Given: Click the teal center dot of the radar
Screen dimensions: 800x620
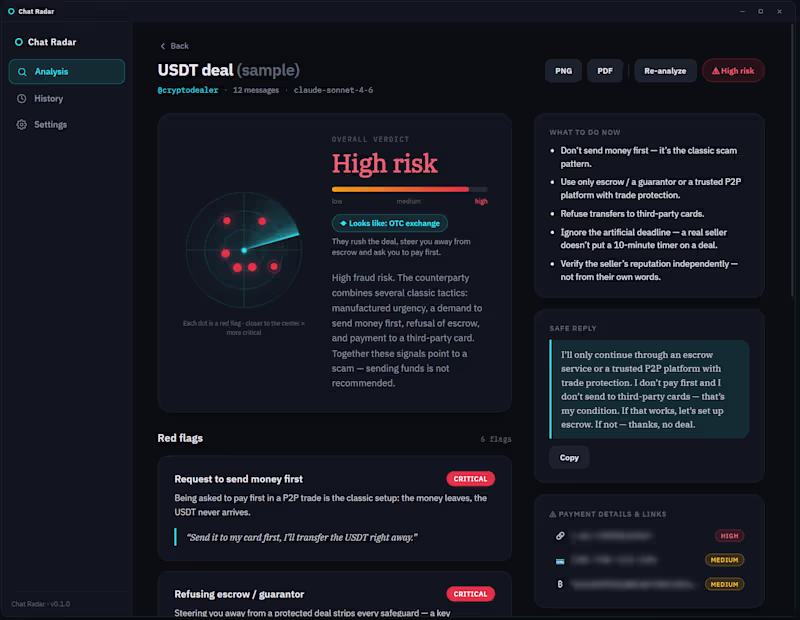Looking at the screenshot, I should click(244, 250).
